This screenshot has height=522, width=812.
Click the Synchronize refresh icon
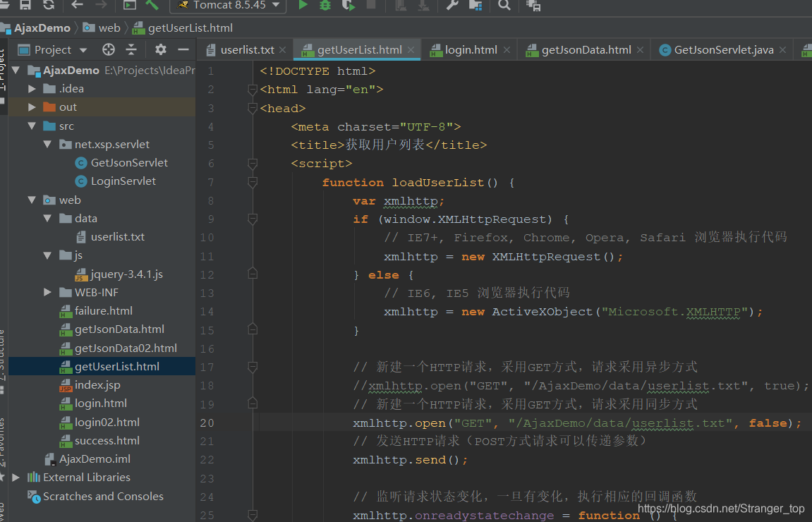click(49, 5)
